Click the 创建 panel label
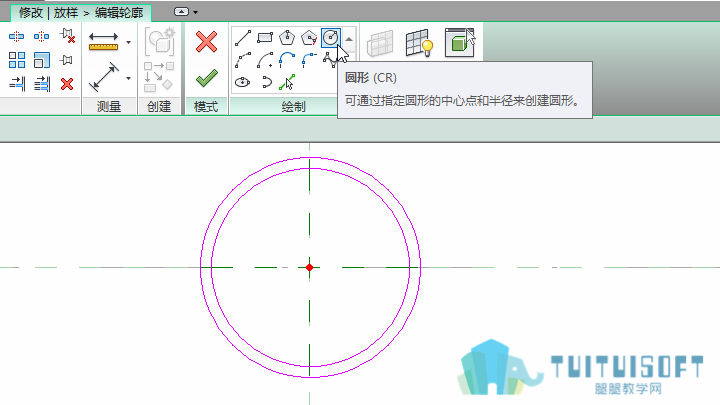This screenshot has height=405, width=720. click(159, 107)
